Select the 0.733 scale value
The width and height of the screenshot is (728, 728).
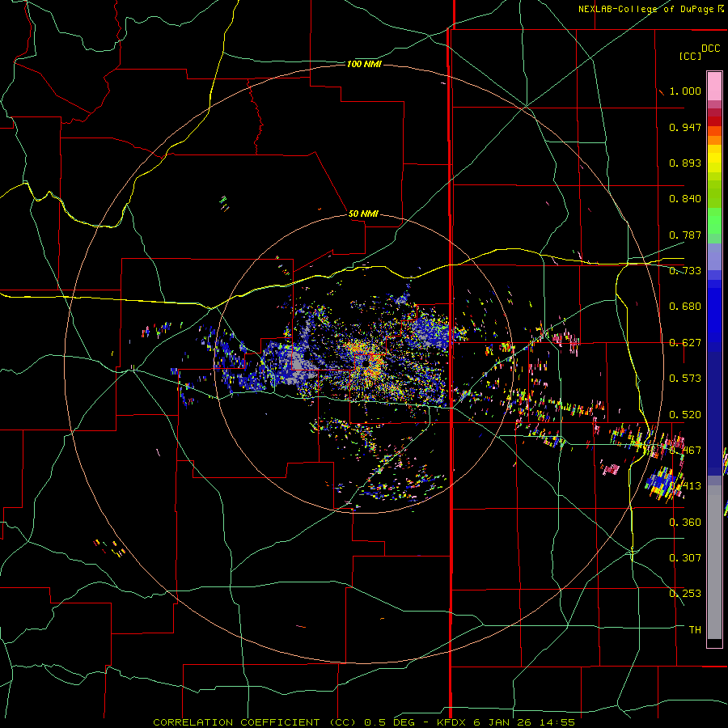click(685, 271)
